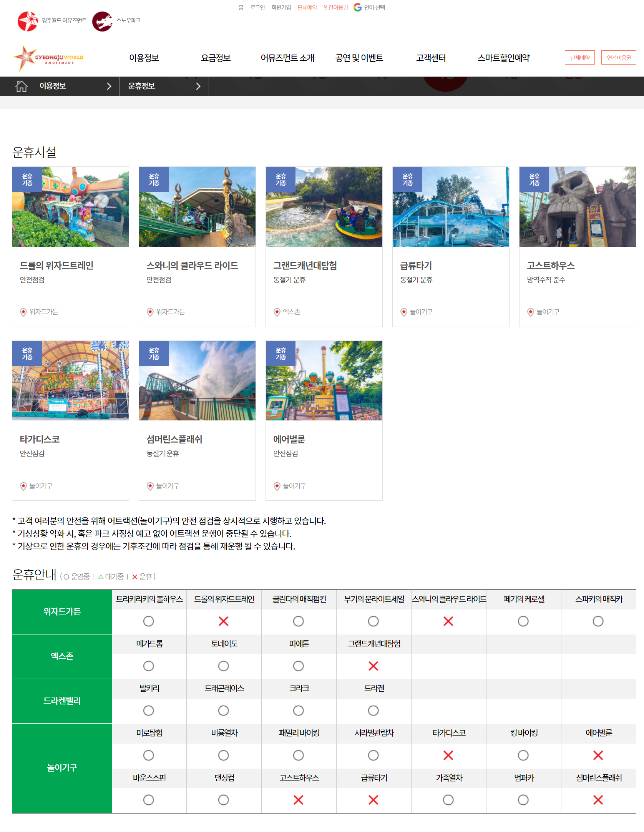
Task: Select the 요금정보 menu item
Action: click(216, 58)
